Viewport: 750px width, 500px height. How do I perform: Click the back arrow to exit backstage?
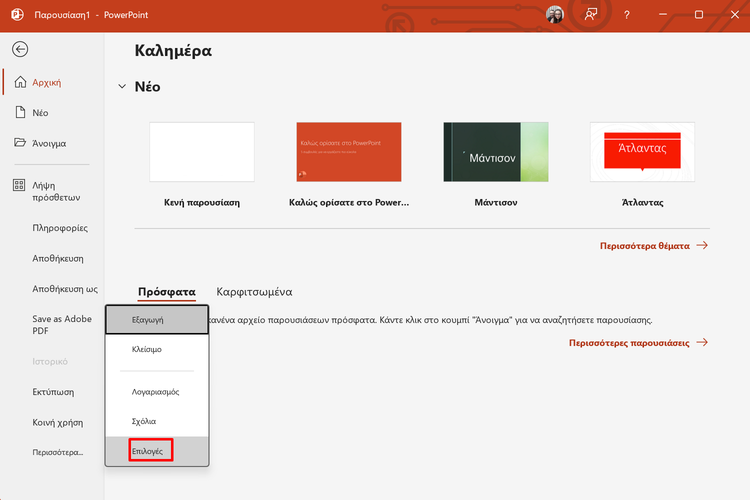[x=20, y=49]
